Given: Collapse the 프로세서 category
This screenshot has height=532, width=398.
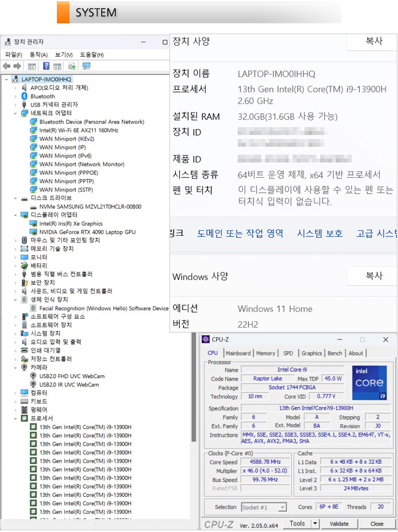Looking at the screenshot, I should 15,418.
